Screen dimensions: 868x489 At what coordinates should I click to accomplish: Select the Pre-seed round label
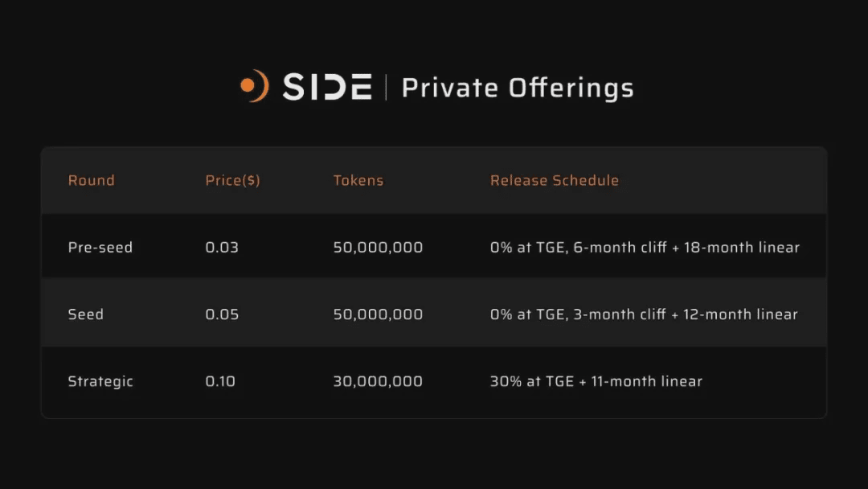(100, 247)
